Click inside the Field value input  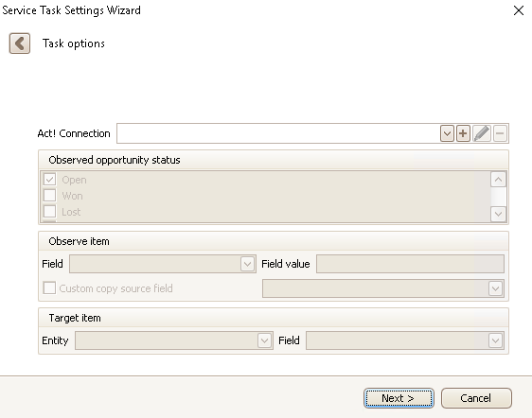[410, 264]
